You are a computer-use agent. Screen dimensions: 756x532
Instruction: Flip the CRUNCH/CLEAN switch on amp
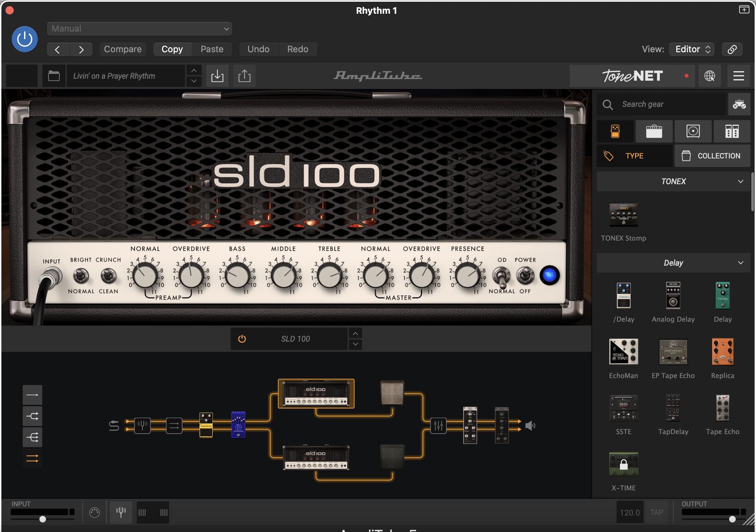click(108, 276)
